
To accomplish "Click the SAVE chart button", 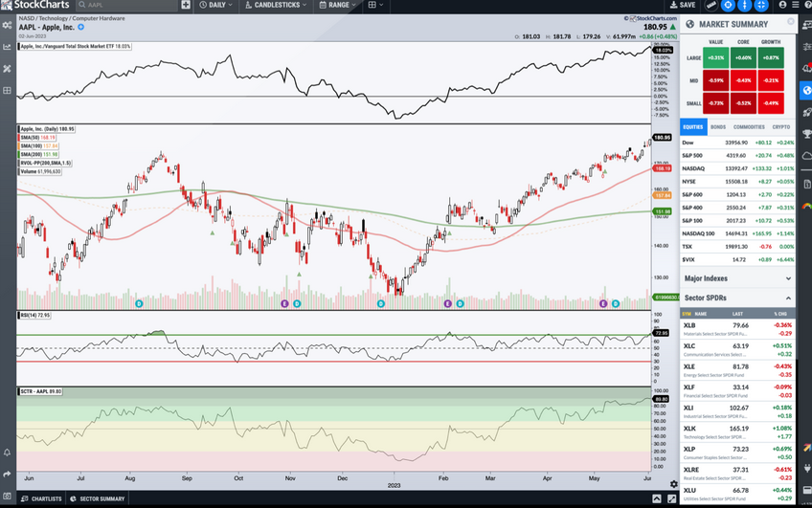I will click(682, 5).
